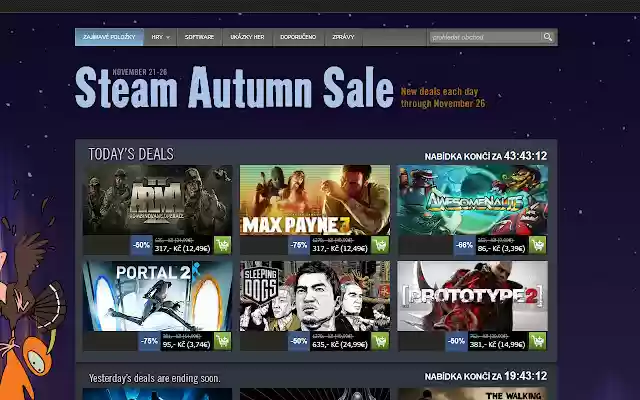Viewport: 640px width, 400px height.
Task: Click the Max Payne 3 -75% discount badge
Action: tap(299, 245)
